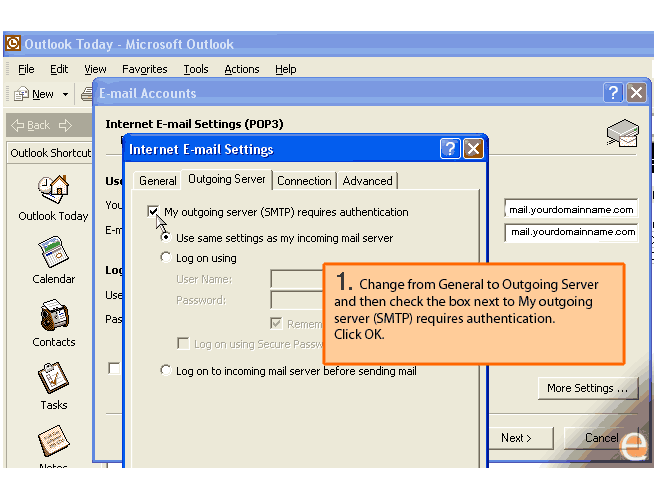This screenshot has width=657, height=500.
Task: Click the Outlook application icon in title bar
Action: pos(13,43)
